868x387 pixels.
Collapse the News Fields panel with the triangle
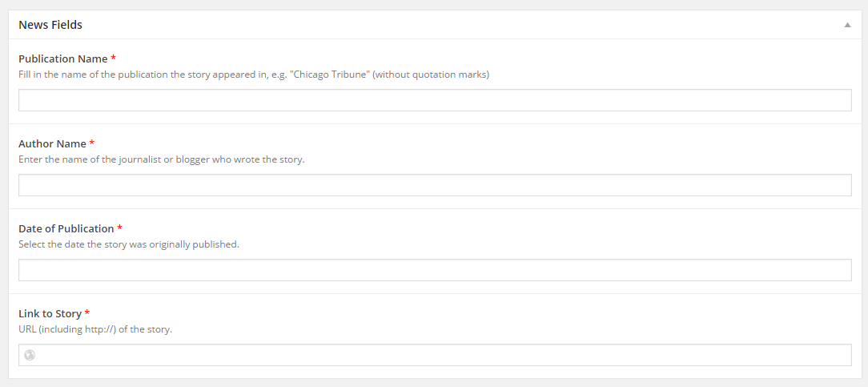click(847, 25)
